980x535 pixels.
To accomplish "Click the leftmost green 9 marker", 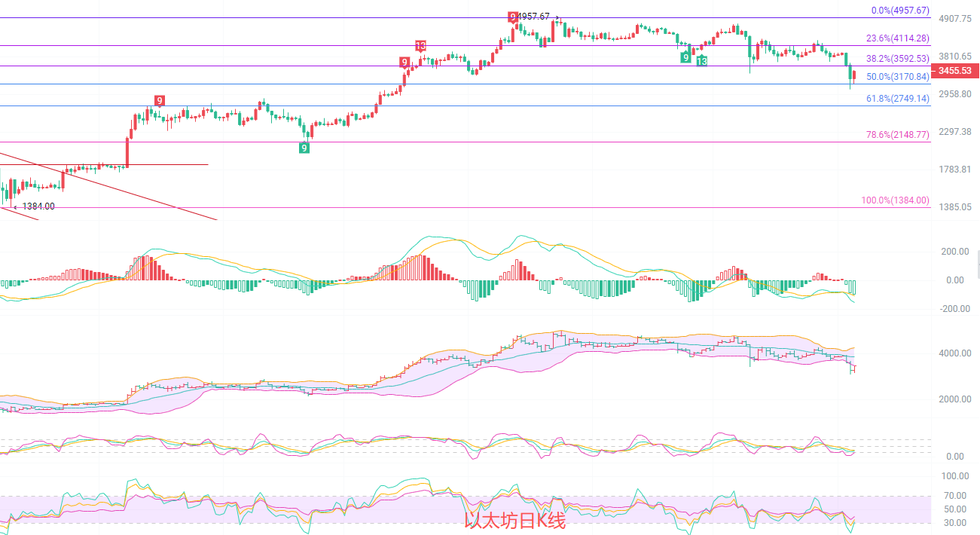I will [x=304, y=148].
